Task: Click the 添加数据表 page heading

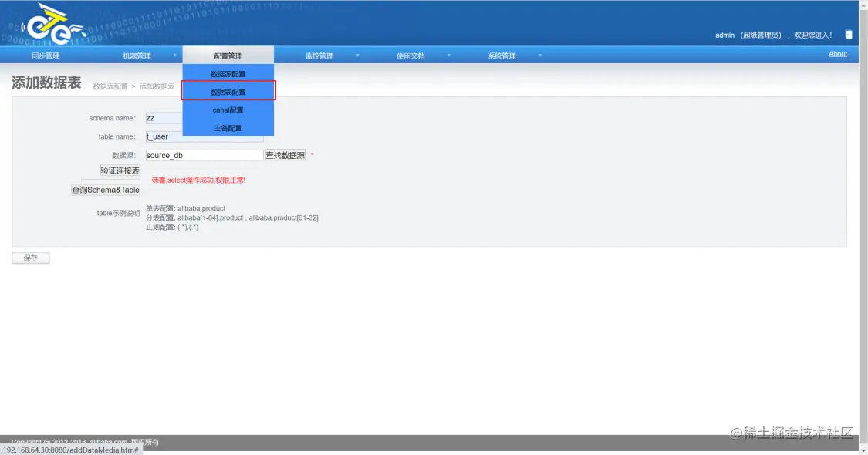Action: coord(46,83)
